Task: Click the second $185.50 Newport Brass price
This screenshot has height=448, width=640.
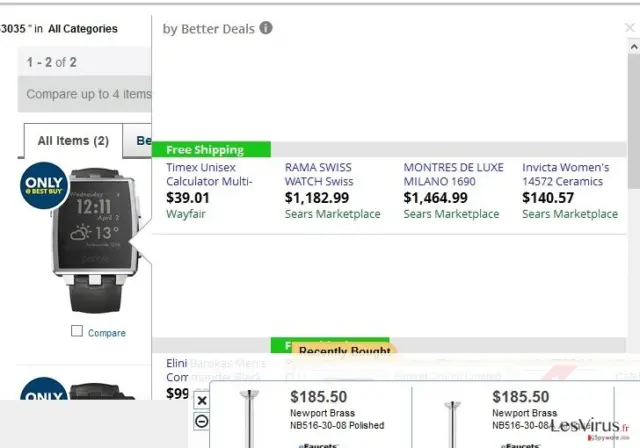Action: click(x=521, y=397)
